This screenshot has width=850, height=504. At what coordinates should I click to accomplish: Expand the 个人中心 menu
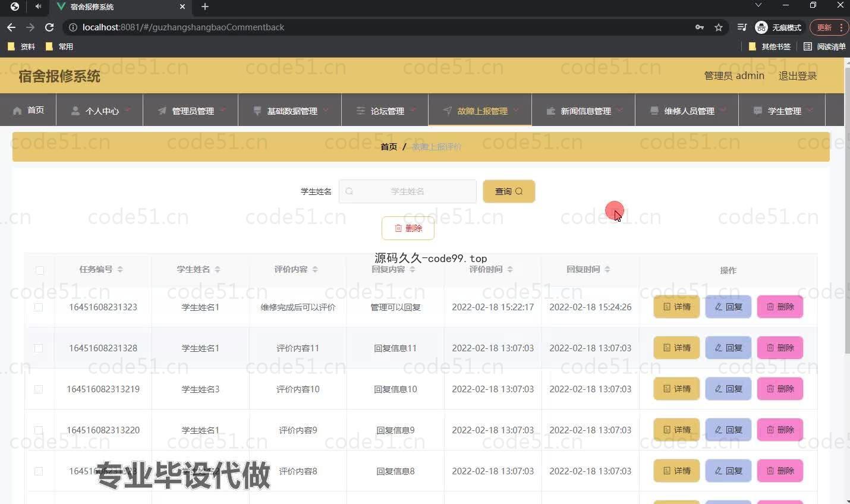click(100, 111)
